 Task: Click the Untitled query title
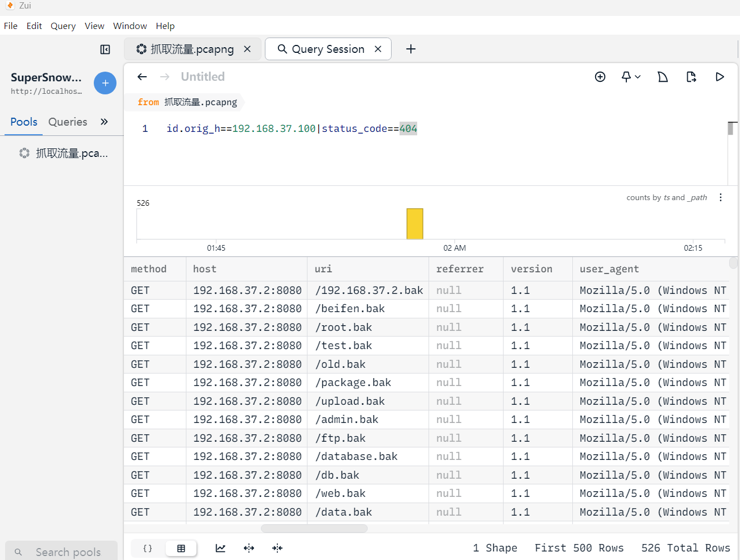[x=203, y=77]
